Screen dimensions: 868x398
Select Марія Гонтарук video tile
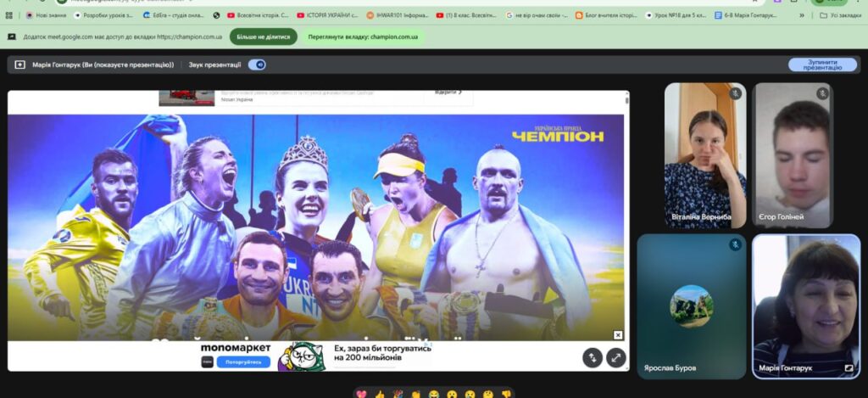(806, 306)
